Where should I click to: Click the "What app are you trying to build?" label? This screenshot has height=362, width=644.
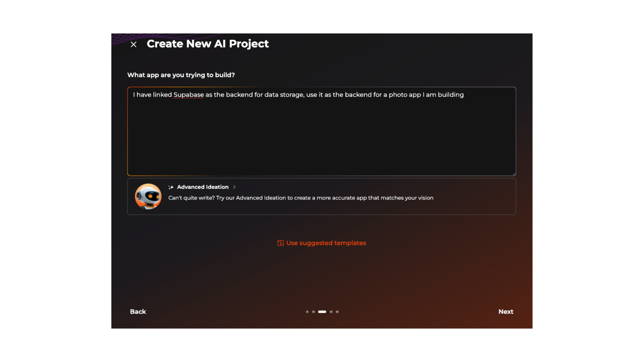point(181,75)
